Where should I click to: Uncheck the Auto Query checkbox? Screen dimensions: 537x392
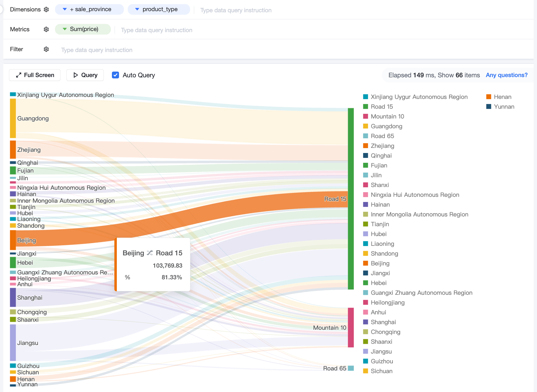click(x=115, y=75)
